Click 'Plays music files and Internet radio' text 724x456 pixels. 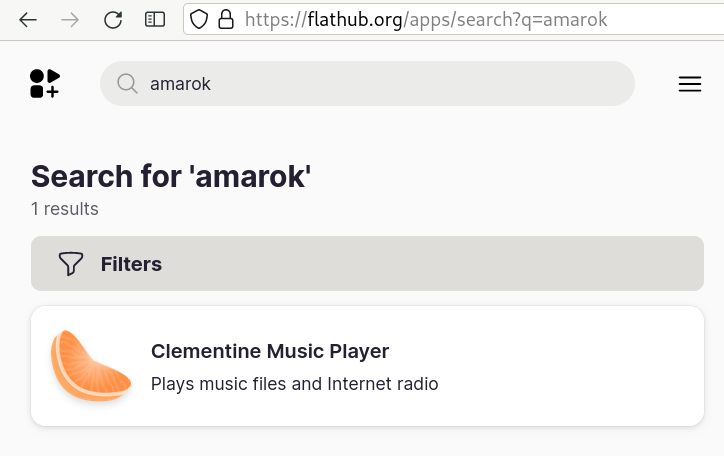tap(295, 384)
